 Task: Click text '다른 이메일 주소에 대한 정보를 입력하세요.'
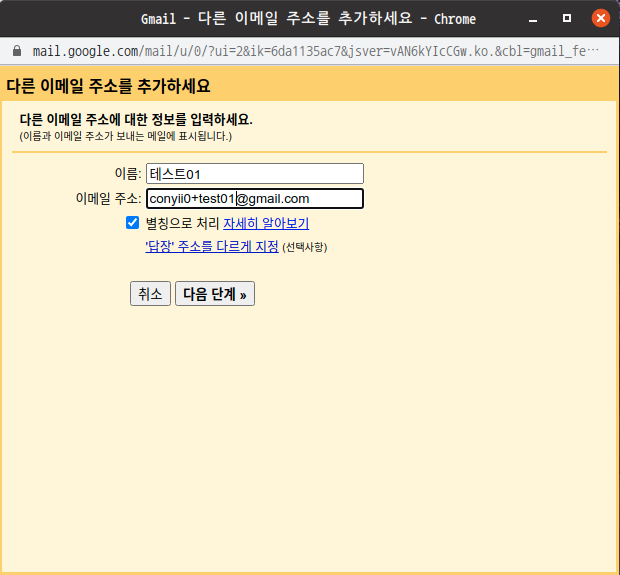(136, 119)
